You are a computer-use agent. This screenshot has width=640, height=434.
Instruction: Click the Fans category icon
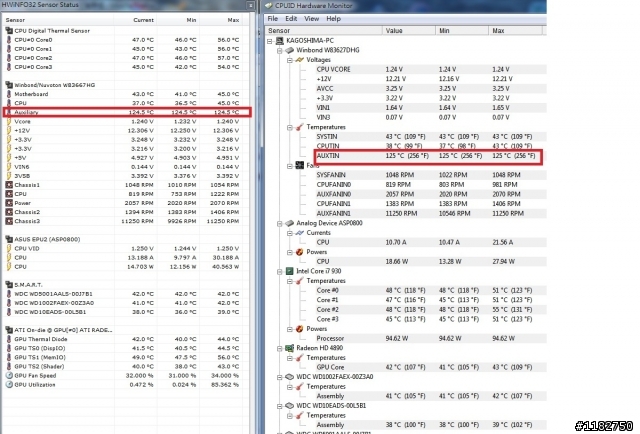click(x=300, y=165)
